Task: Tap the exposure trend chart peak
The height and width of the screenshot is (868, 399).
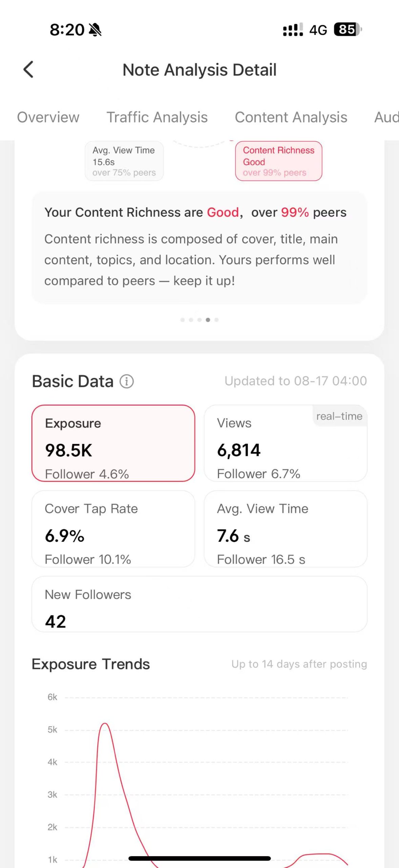Action: click(105, 724)
